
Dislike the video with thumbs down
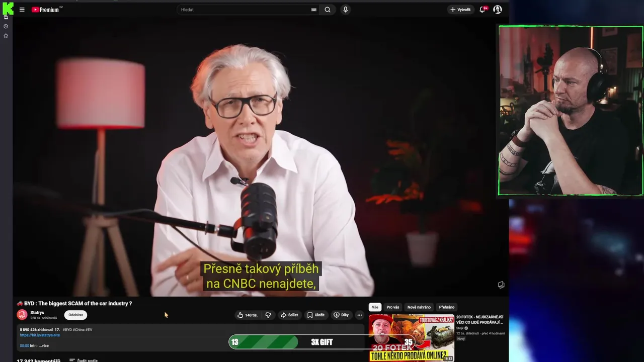point(268,315)
